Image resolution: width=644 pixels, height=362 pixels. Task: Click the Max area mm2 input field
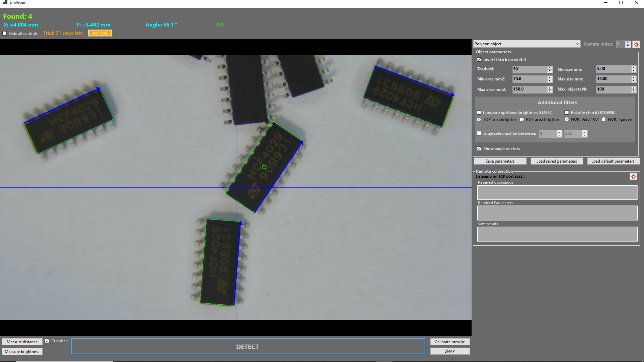click(529, 89)
